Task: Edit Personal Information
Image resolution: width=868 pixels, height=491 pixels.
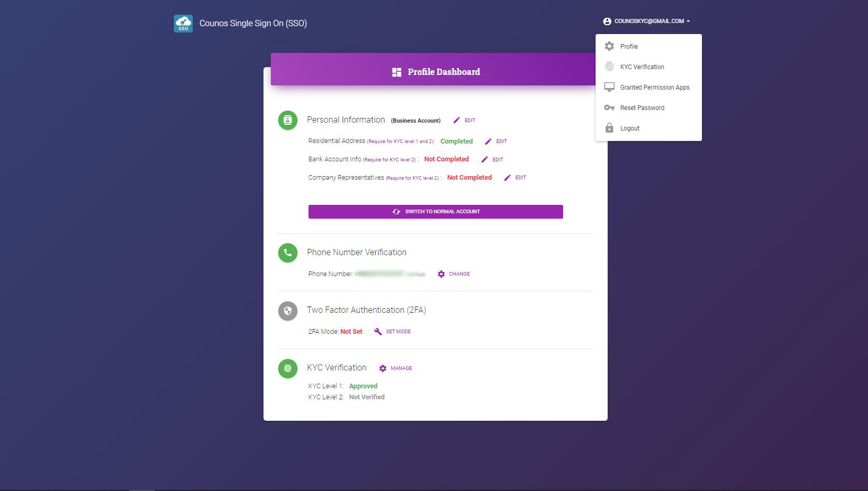Action: pyautogui.click(x=465, y=121)
